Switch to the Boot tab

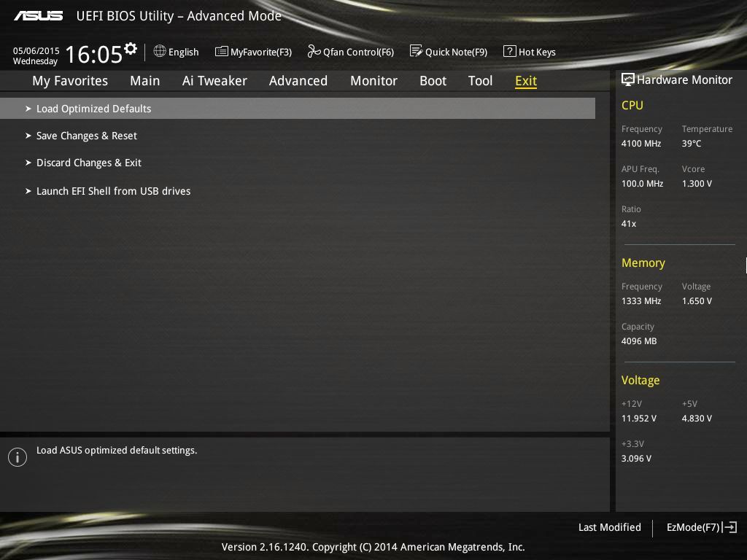coord(433,81)
